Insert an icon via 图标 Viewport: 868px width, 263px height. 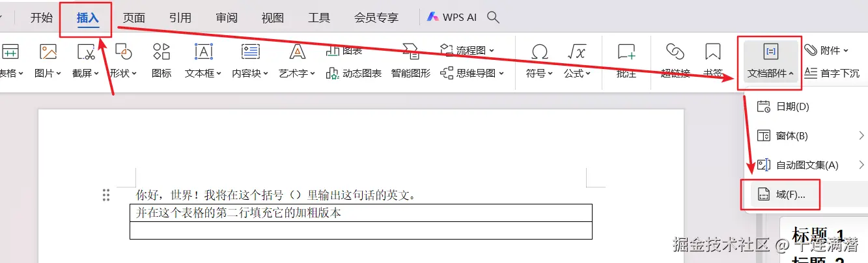(x=161, y=61)
